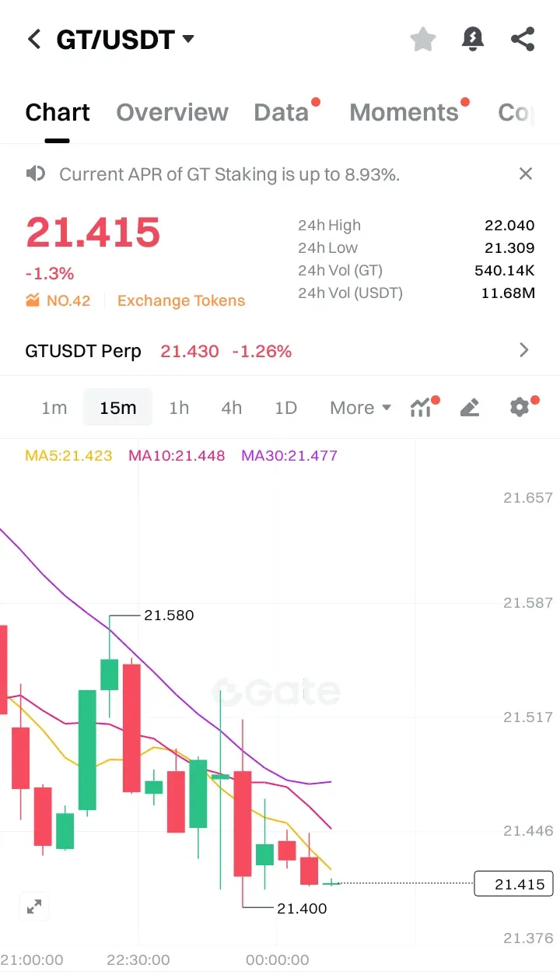
Task: Open the Exchange Tokens category link
Action: [181, 301]
